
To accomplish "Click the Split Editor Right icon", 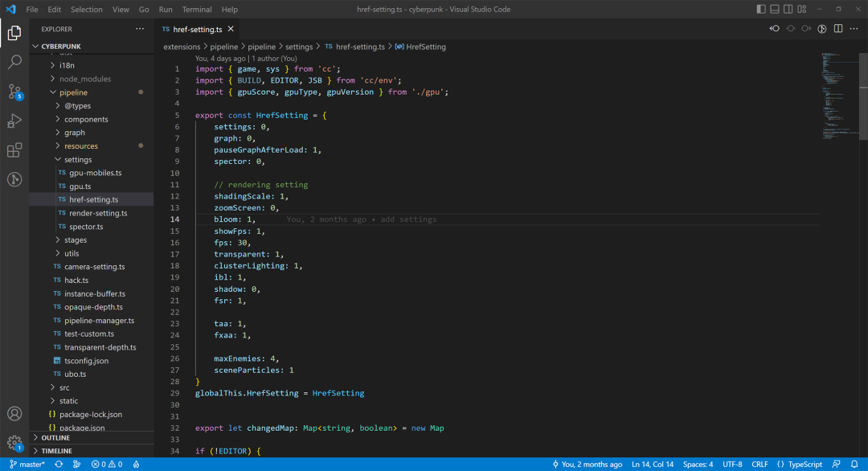I will [837, 29].
